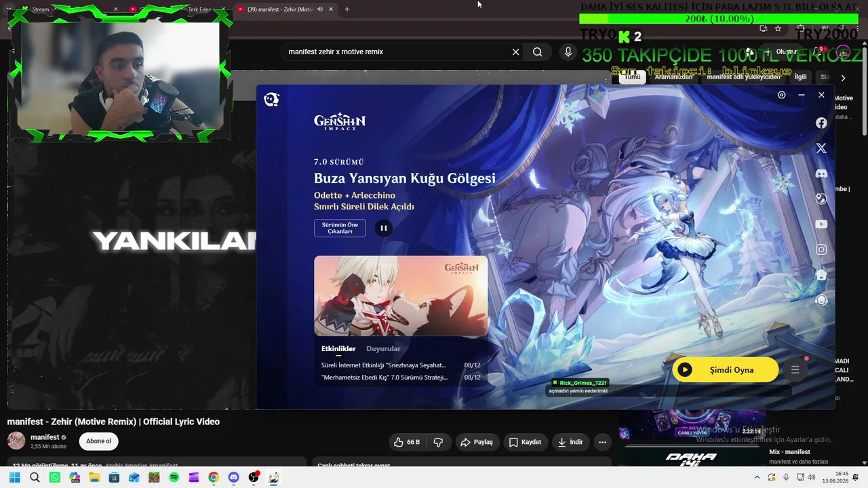Select the Tümü filter chip

point(632,77)
